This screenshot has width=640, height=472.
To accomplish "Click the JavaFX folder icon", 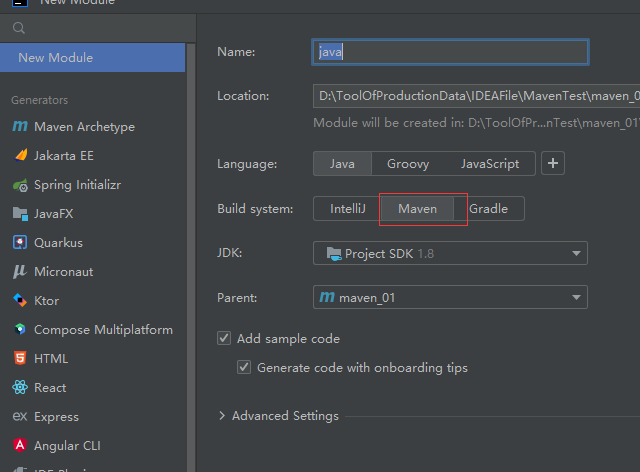I will pos(20,214).
